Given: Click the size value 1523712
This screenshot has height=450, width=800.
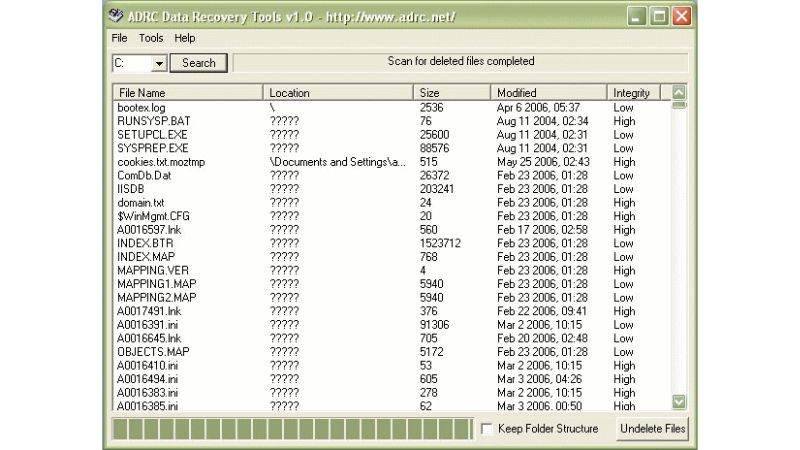Looking at the screenshot, I should tap(440, 243).
